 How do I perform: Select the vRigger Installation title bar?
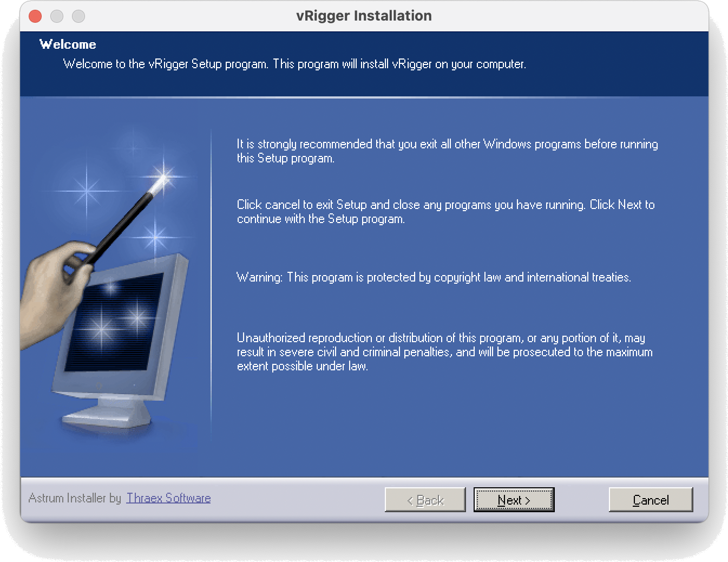(364, 16)
